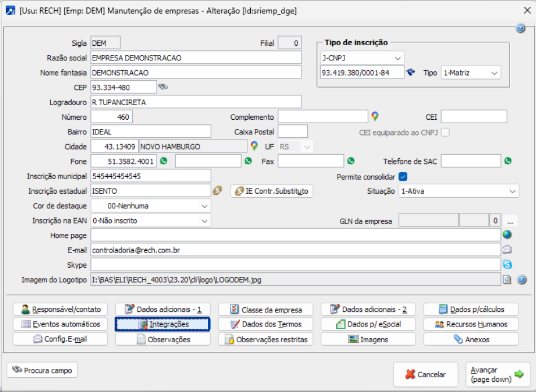Click the Skype icon
The height and width of the screenshot is (392, 536).
tap(507, 264)
